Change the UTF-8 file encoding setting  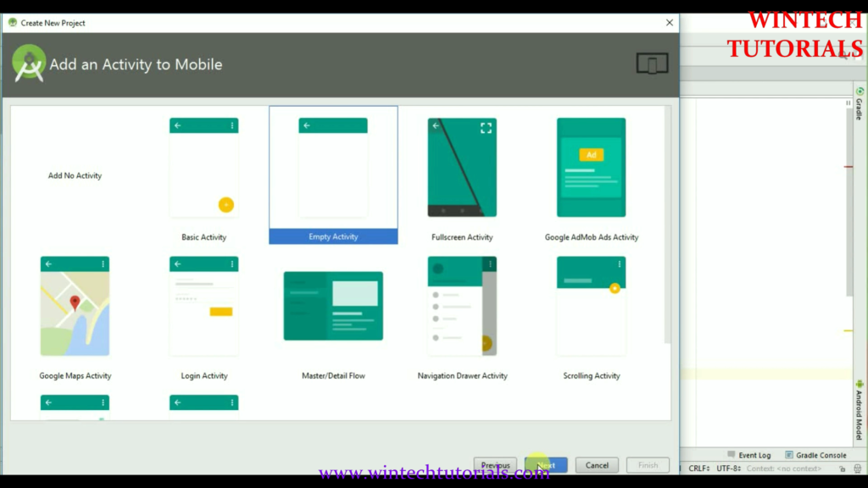728,468
